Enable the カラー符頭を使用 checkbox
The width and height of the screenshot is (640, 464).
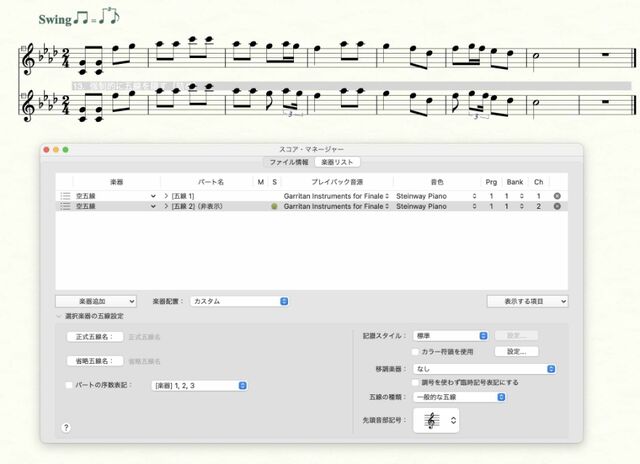(x=416, y=351)
